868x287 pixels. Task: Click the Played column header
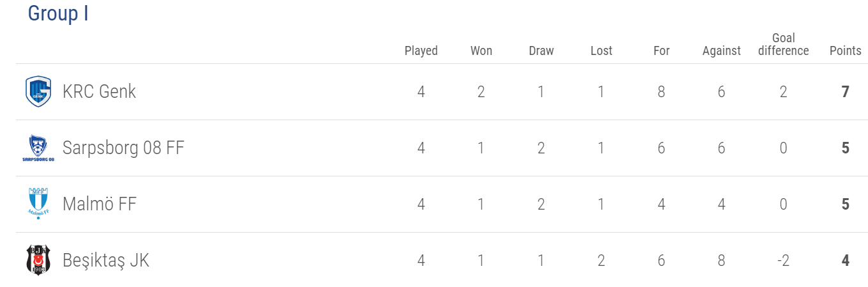[421, 50]
